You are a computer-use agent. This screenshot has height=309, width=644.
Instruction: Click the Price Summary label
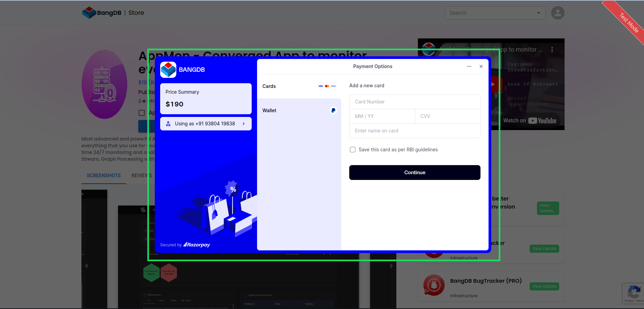click(x=182, y=92)
